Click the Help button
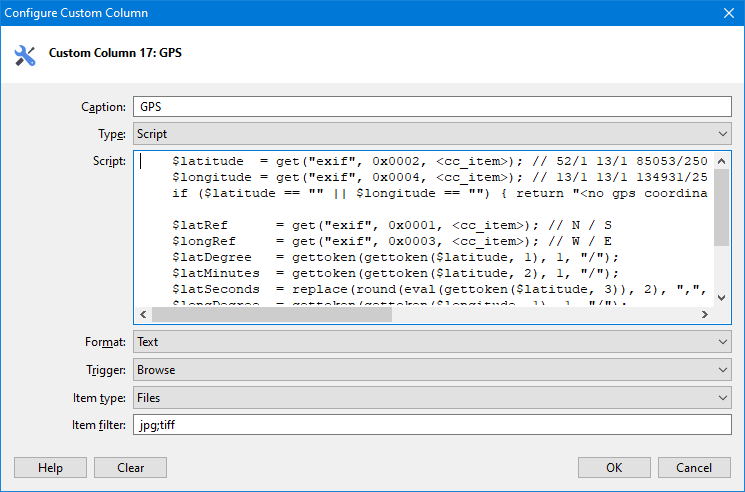 [x=50, y=468]
